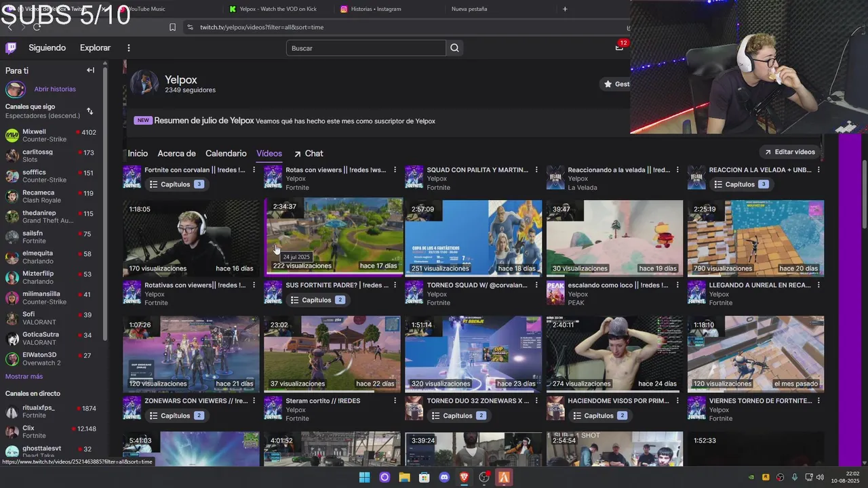Open options for escalando como loco video
The image size is (868, 488).
(x=677, y=285)
